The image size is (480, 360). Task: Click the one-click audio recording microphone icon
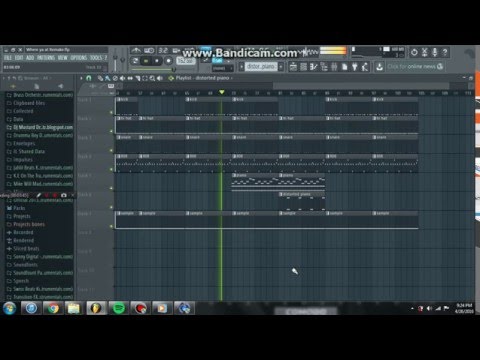point(435,52)
